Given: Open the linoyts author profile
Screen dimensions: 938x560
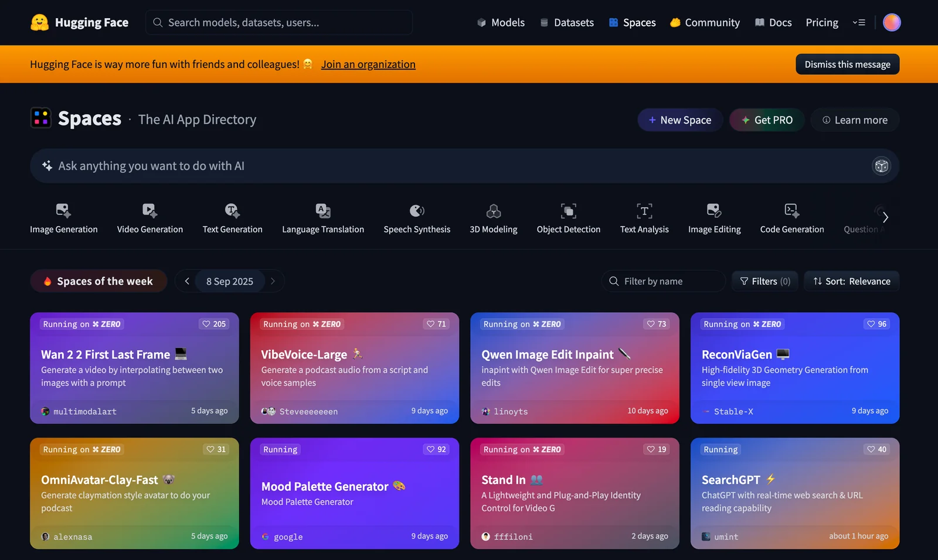Looking at the screenshot, I should 505,411.
